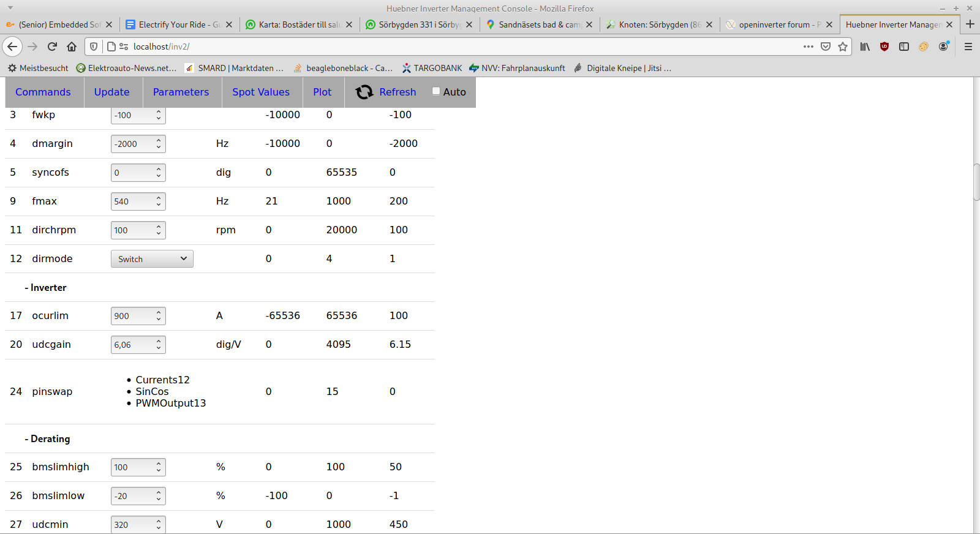Viewport: 980px width, 534px height.
Task: Click into the ocurlim value field
Action: click(x=132, y=316)
